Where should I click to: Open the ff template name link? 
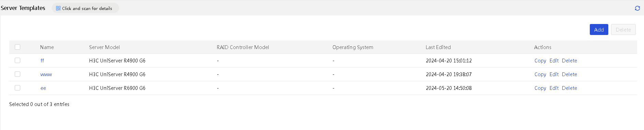point(42,61)
